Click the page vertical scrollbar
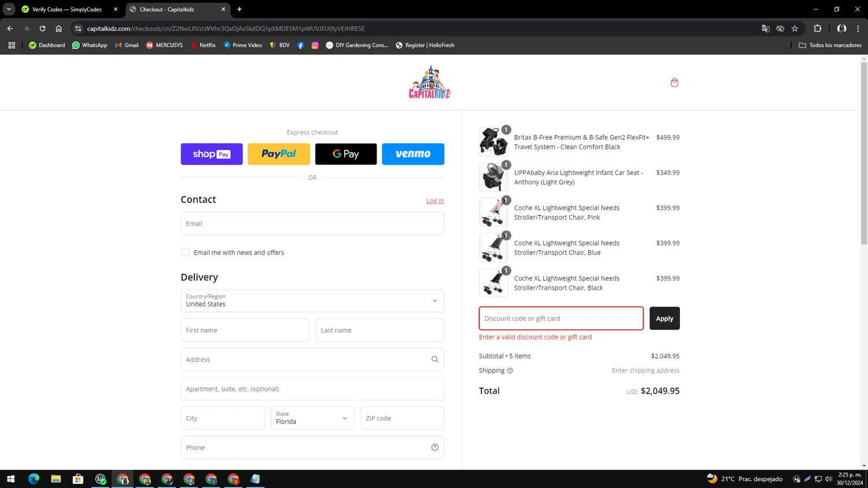This screenshot has width=868, height=488. (x=864, y=153)
